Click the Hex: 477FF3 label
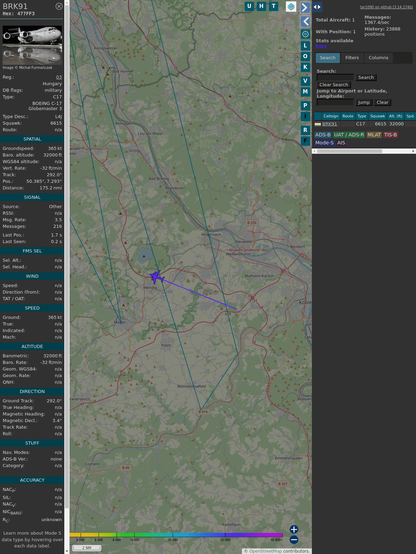416x554 pixels. [x=18, y=14]
